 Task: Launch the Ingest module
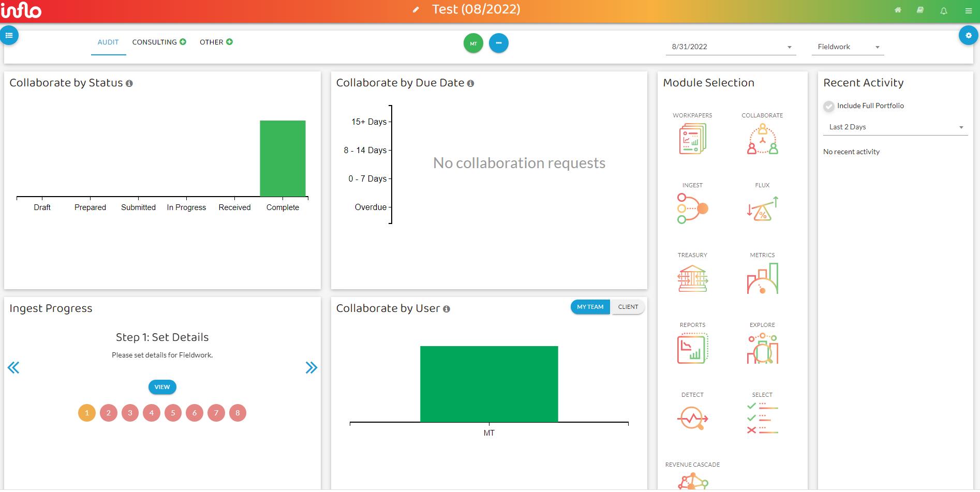click(692, 208)
